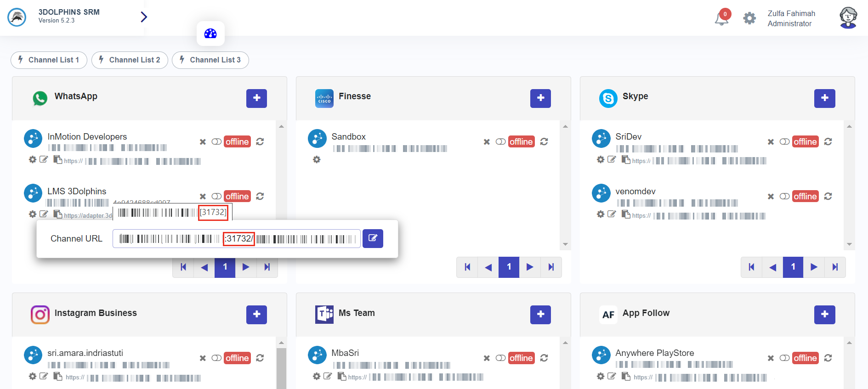The width and height of the screenshot is (868, 389).
Task: Refresh the MbaSri channel status
Action: click(x=544, y=358)
